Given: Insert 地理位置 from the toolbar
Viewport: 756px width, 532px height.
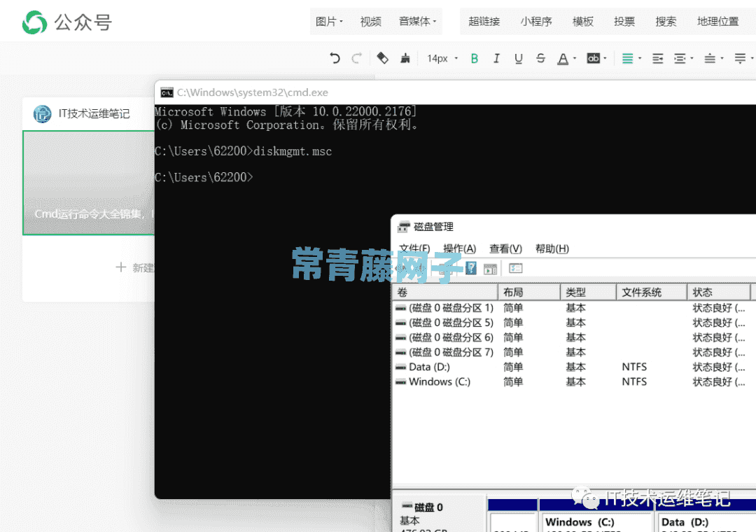Looking at the screenshot, I should point(718,21).
